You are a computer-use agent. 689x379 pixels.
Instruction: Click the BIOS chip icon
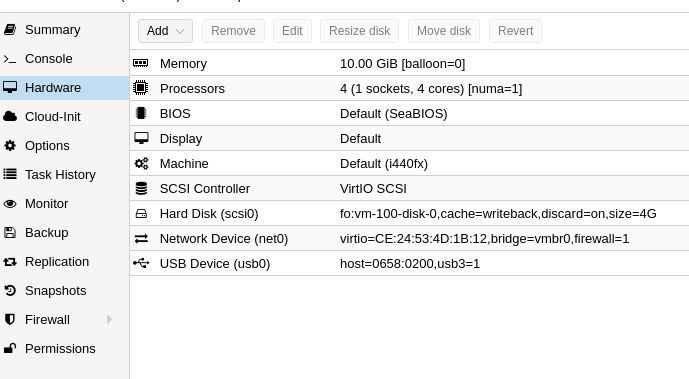pyautogui.click(x=141, y=113)
